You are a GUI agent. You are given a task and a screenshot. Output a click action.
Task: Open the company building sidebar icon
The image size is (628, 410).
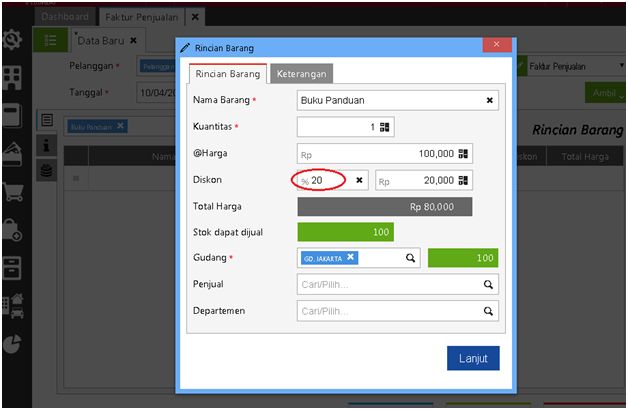tap(12, 78)
